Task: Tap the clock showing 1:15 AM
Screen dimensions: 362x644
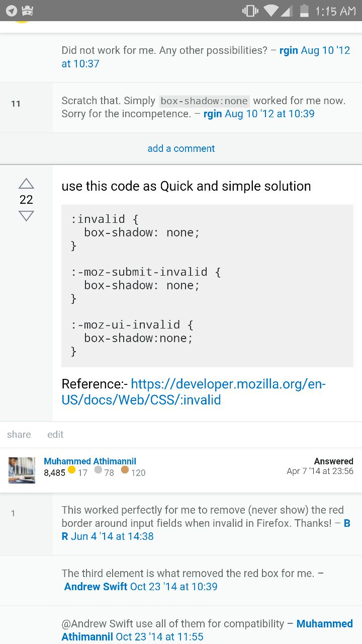Action: tap(335, 11)
